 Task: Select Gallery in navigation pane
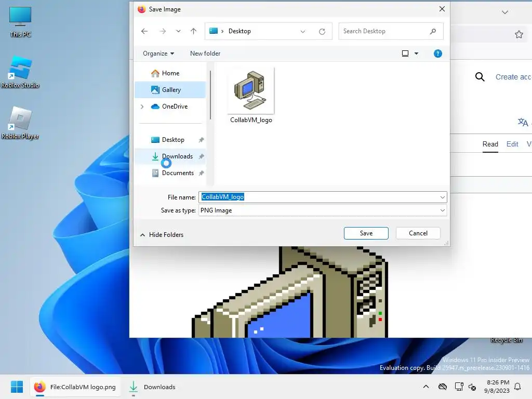coord(170,89)
